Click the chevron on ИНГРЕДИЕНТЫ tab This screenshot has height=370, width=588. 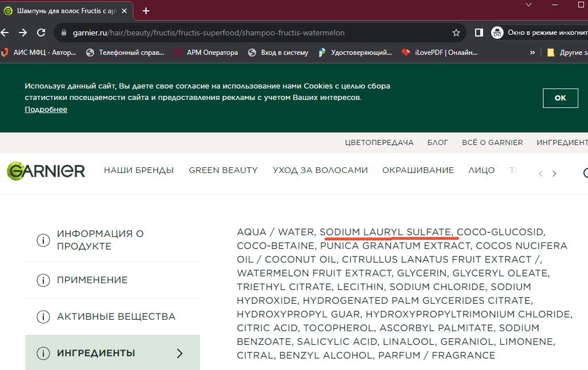pos(180,353)
